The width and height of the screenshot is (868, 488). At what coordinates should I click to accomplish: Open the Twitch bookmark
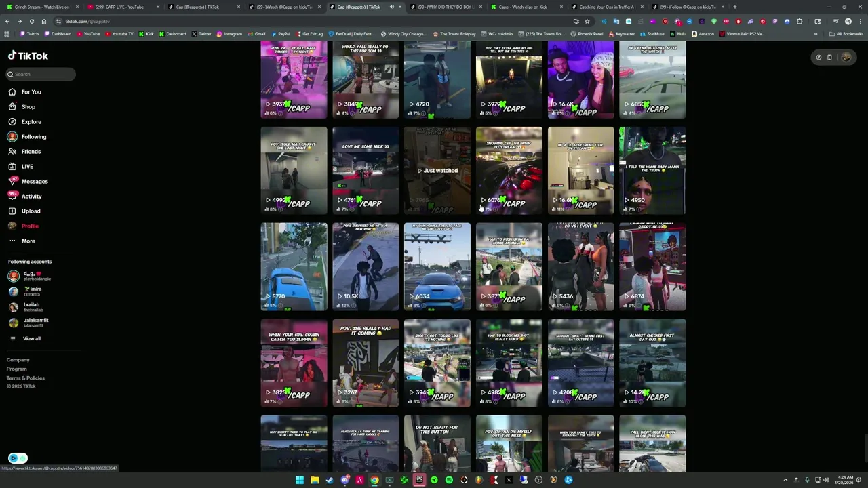(30, 33)
